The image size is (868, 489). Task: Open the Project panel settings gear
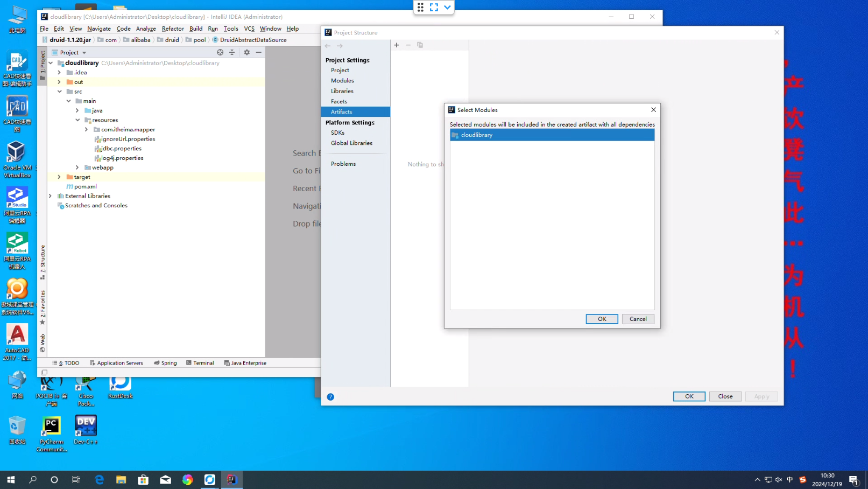(247, 52)
